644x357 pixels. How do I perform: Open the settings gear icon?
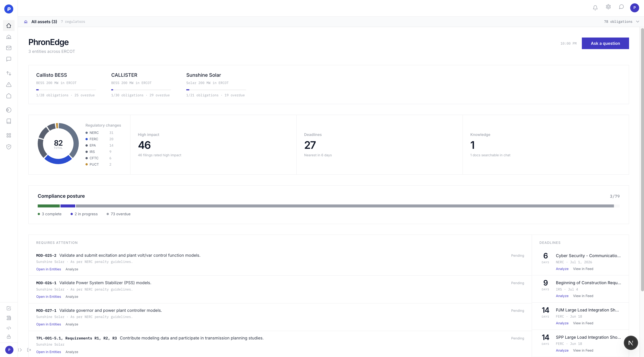pos(608,7)
